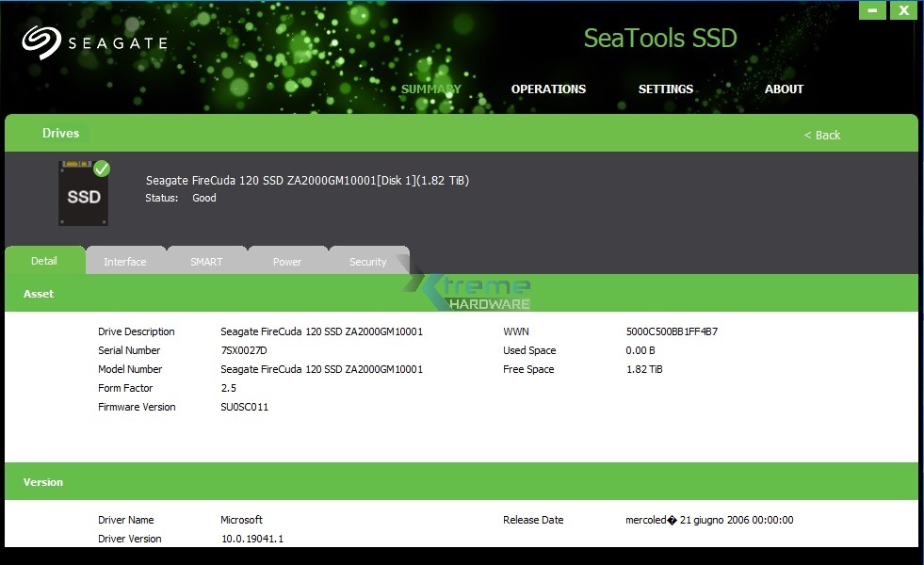Click the Seagate FireCuda 120 SSD drive name
Screen dimensions: 924x565
[x=306, y=180]
